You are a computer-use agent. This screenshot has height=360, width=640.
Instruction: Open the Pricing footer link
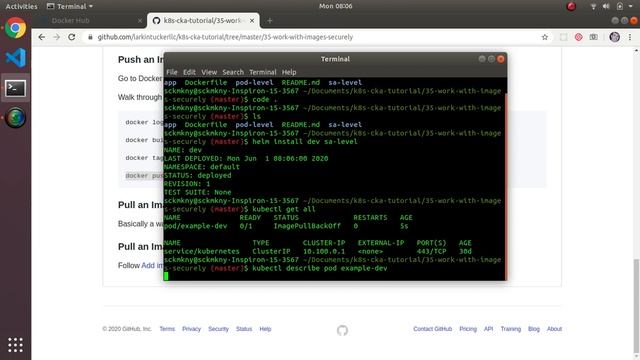click(x=468, y=329)
